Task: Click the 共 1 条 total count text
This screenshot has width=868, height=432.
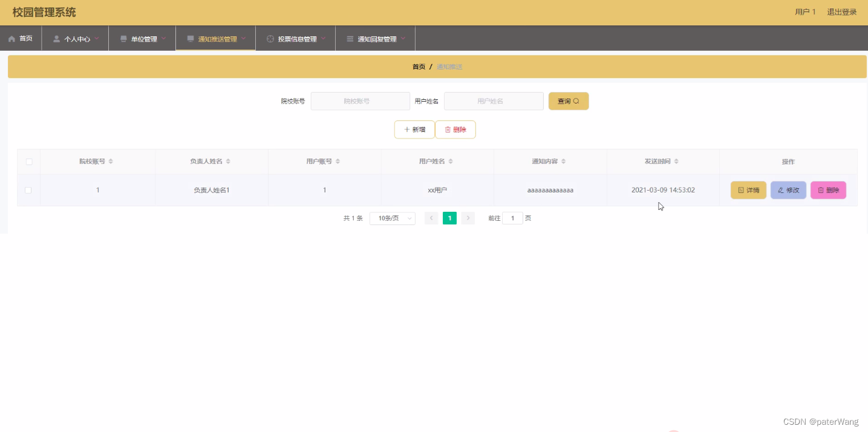Action: [x=353, y=218]
